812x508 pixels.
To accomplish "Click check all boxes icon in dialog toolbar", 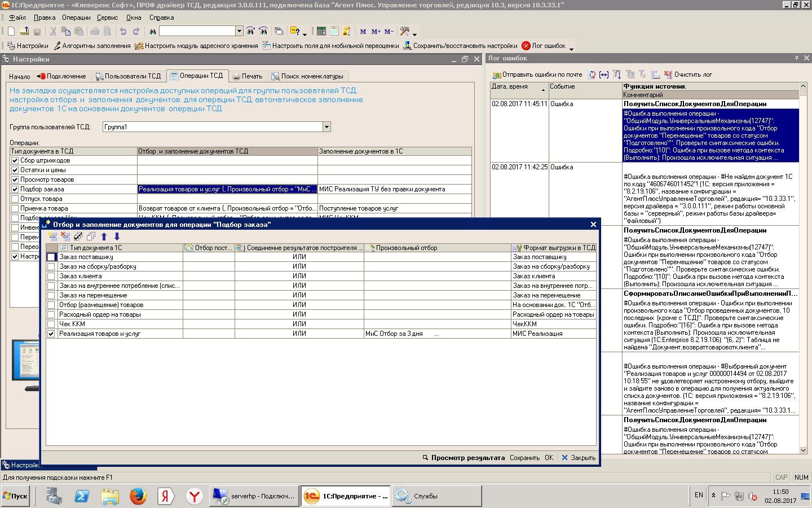I will (78, 237).
